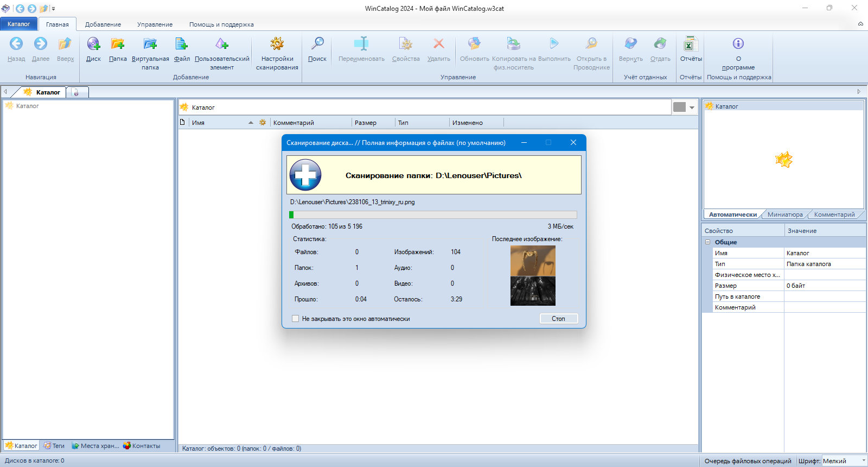Click the new document tab icon beside Каталог tab
The image size is (868, 467).
pos(75,92)
